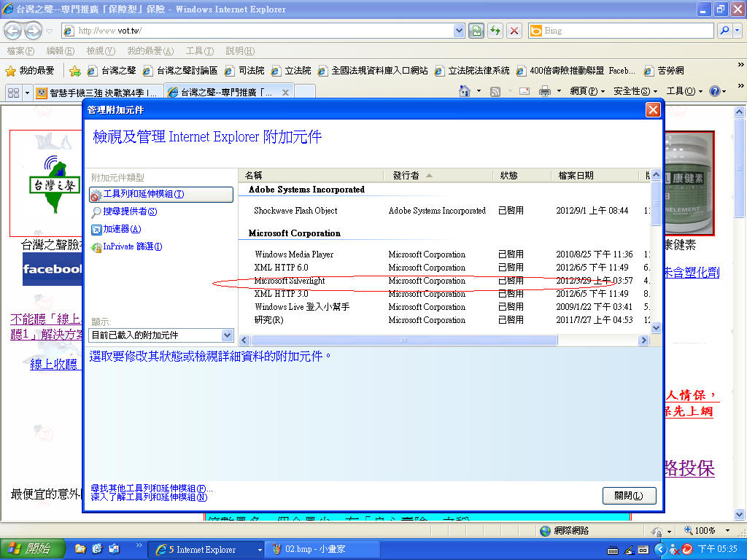Expand the 網頁(P) dropdown menu

(587, 91)
